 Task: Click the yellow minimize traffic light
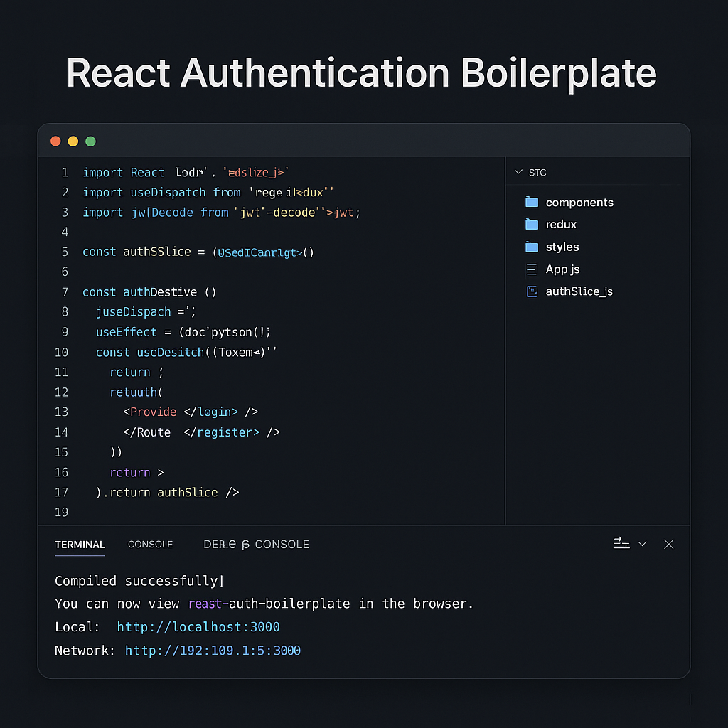73,141
